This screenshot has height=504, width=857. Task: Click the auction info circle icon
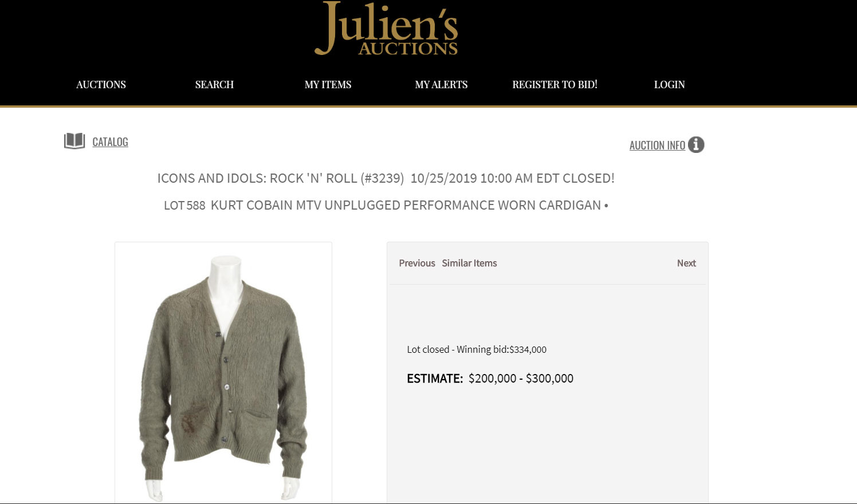[x=696, y=145]
